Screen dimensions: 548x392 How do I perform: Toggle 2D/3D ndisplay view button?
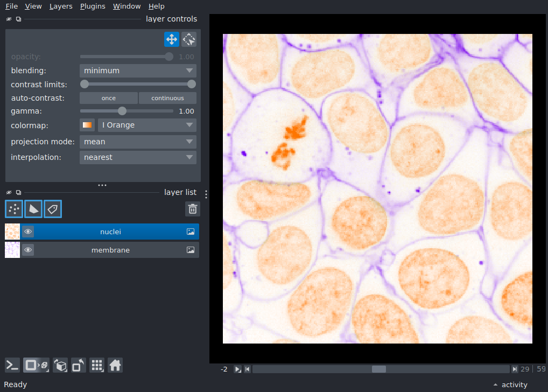pyautogui.click(x=37, y=366)
